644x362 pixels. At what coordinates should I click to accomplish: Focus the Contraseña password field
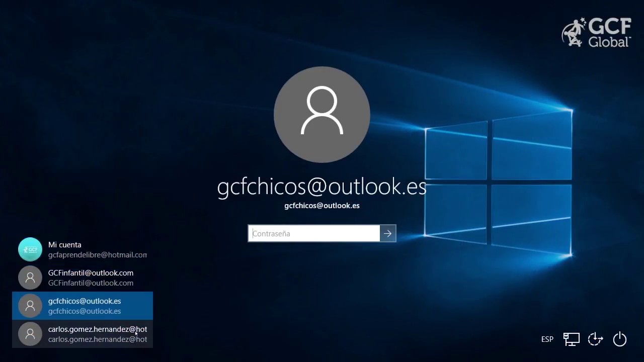point(314,233)
